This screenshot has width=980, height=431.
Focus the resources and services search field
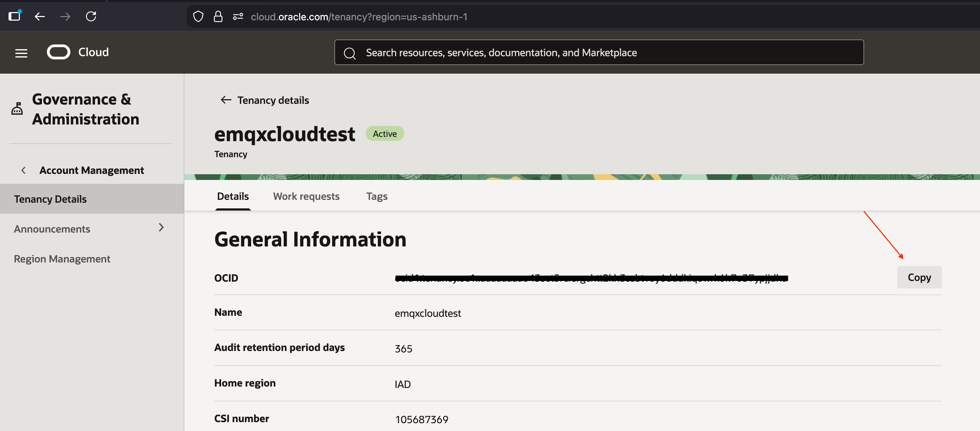pos(599,53)
